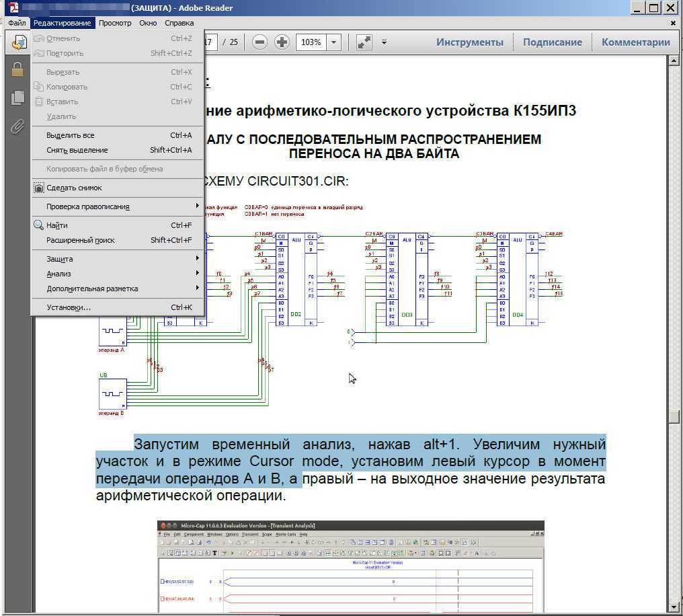Click the vertical scrollbar down arrow

point(674,607)
